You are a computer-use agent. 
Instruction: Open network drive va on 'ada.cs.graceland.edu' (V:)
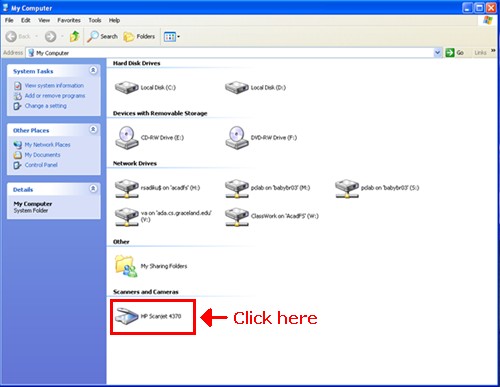tap(127, 217)
